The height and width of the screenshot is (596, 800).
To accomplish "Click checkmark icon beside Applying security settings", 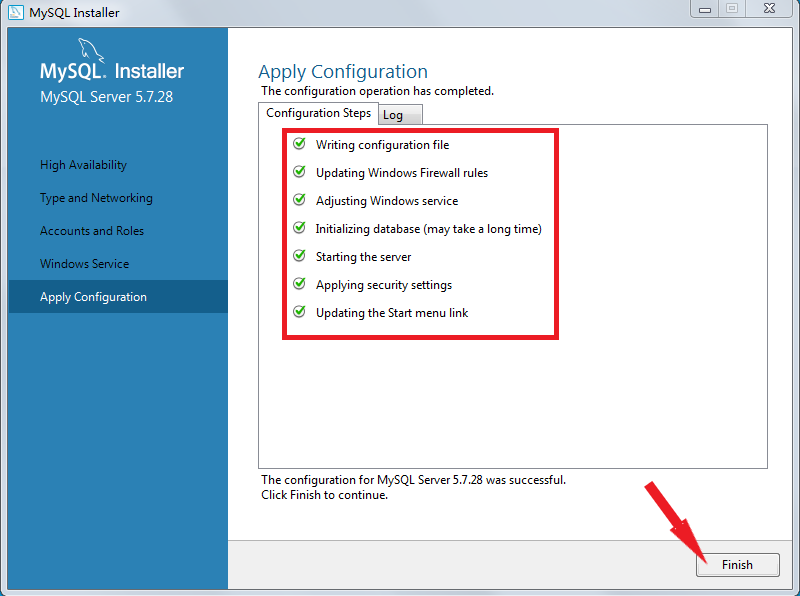I will coord(299,283).
